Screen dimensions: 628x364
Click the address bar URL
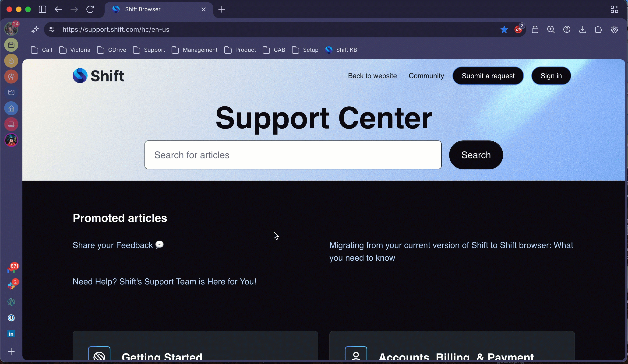(x=116, y=30)
